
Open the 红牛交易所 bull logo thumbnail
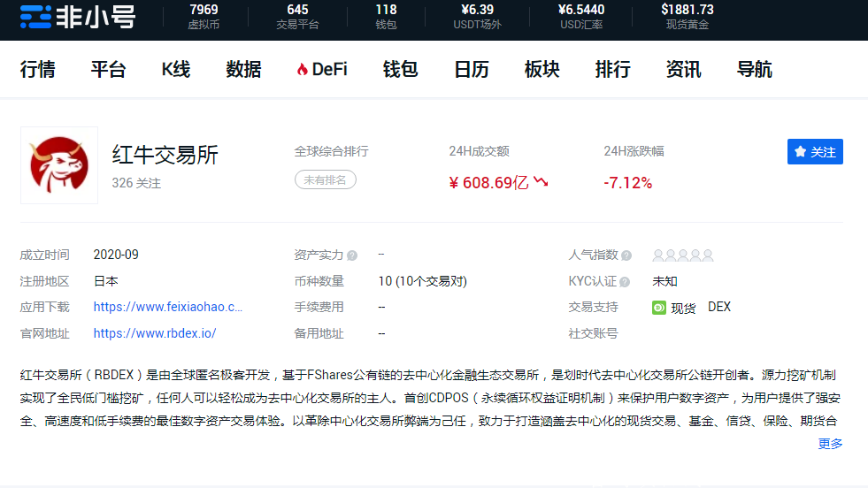pos(59,165)
